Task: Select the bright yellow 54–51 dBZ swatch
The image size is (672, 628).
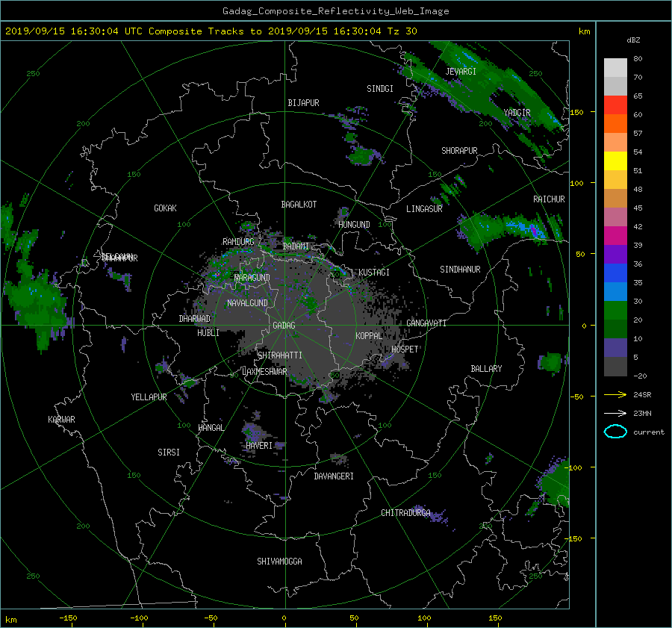Action: [x=615, y=161]
